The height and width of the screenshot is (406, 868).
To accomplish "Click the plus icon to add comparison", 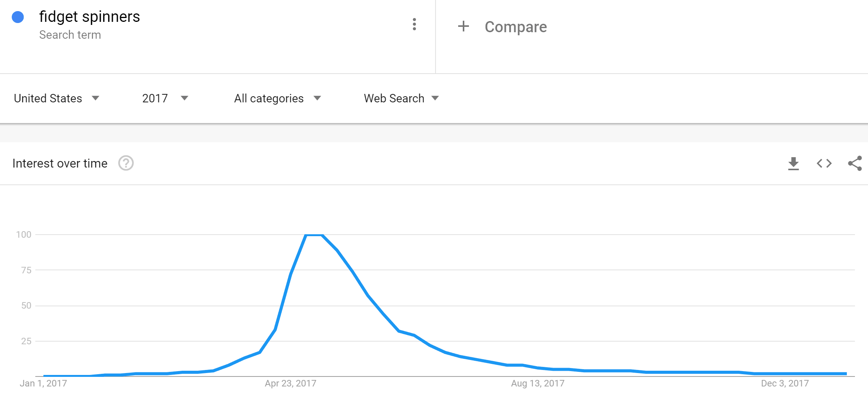I will coord(463,26).
